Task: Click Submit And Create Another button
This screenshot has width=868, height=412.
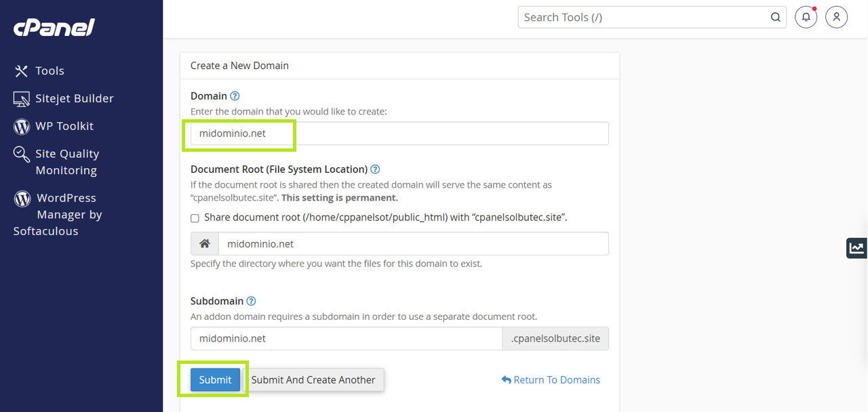Action: [313, 379]
